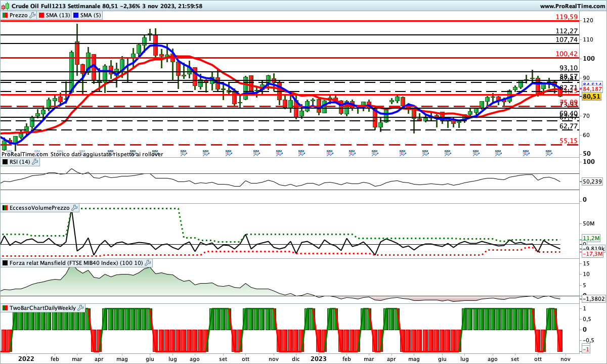Click the 100,42 red level label
This screenshot has height=364, width=607.
pos(567,54)
